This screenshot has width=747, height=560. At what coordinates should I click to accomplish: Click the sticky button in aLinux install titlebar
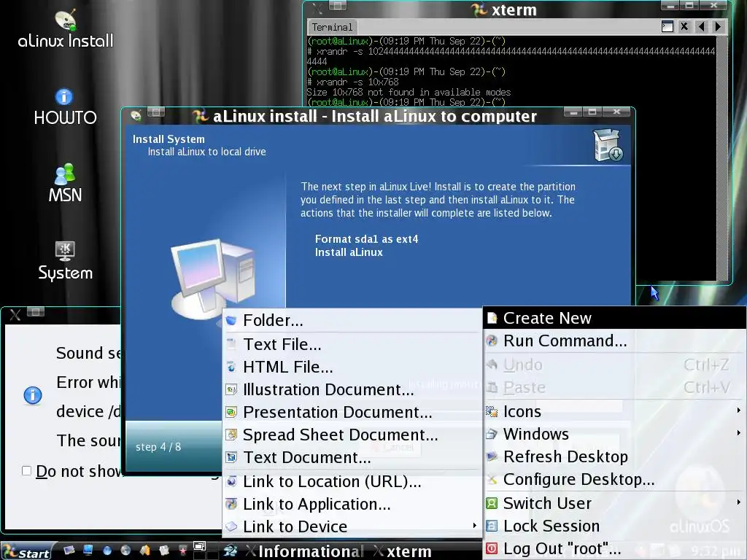coord(156,112)
